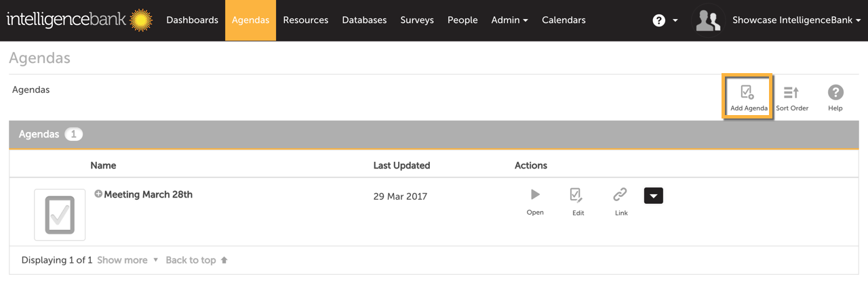Expand the Meeting March 28th plus icon
Viewport: 868px width, 283px height.
98,194
